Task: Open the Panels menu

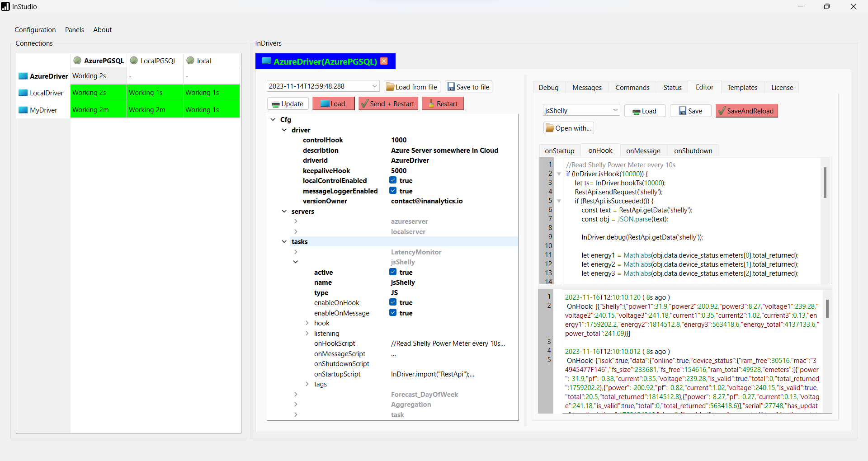Action: [74, 30]
